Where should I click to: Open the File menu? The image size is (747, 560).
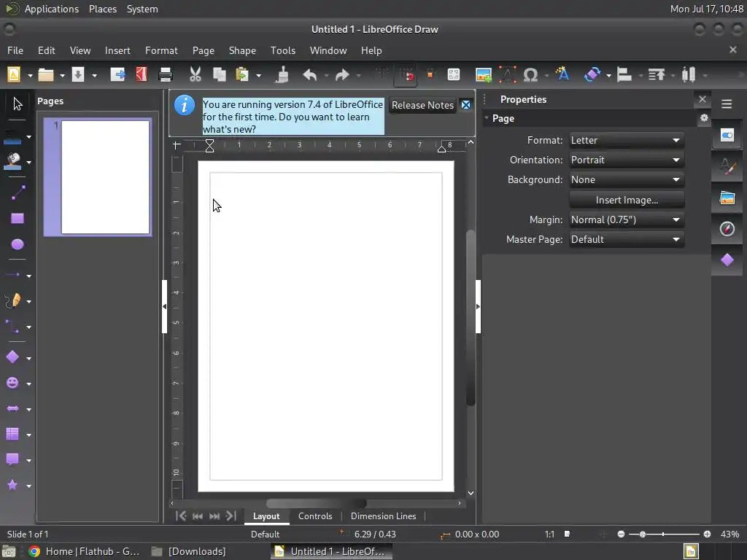pyautogui.click(x=15, y=50)
